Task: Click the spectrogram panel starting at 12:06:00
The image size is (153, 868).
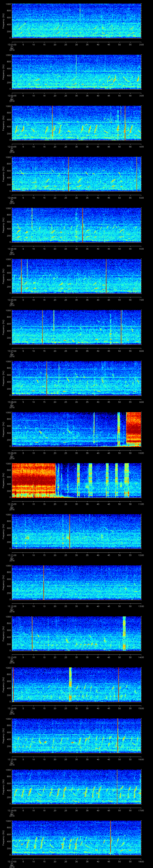Action: click(x=76, y=276)
